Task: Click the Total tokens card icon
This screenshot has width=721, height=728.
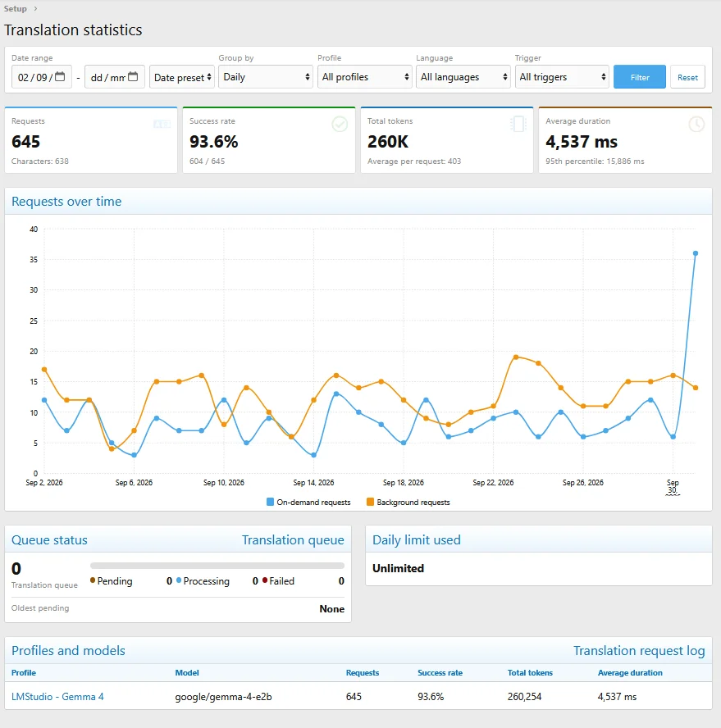Action: point(518,124)
